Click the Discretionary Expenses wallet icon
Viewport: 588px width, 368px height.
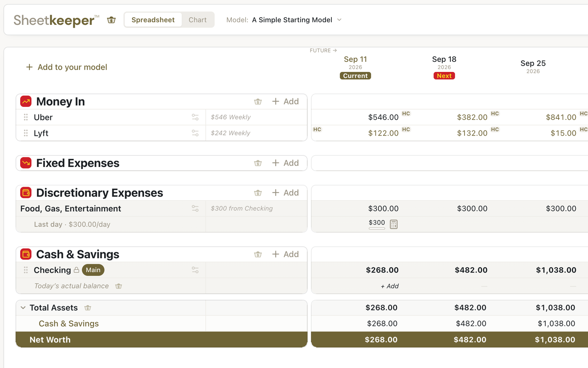(x=26, y=193)
